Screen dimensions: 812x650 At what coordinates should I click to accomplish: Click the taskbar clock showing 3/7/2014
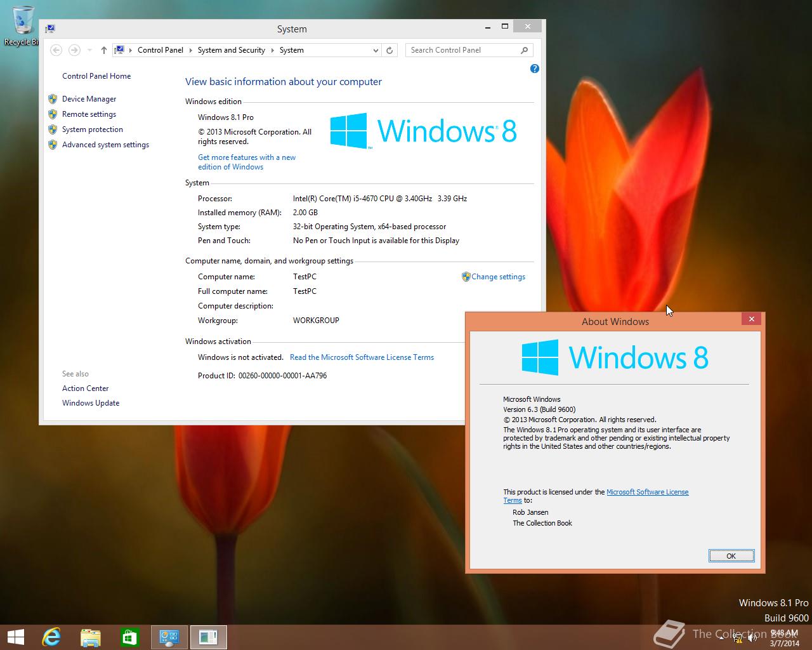click(x=783, y=637)
